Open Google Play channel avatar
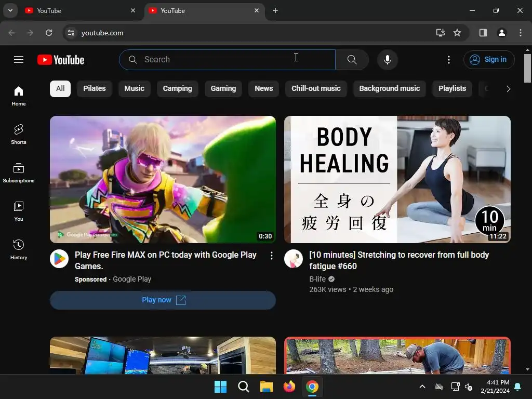This screenshot has width=532, height=399. click(x=59, y=259)
